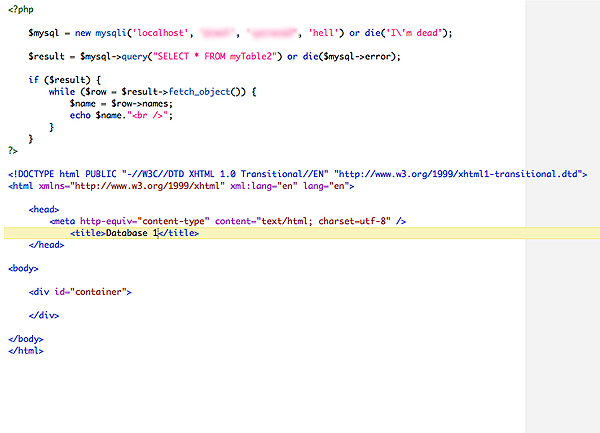Screen dimensions: 600x433
Task: Click the new mysqli constructor keyword
Action: 101,33
